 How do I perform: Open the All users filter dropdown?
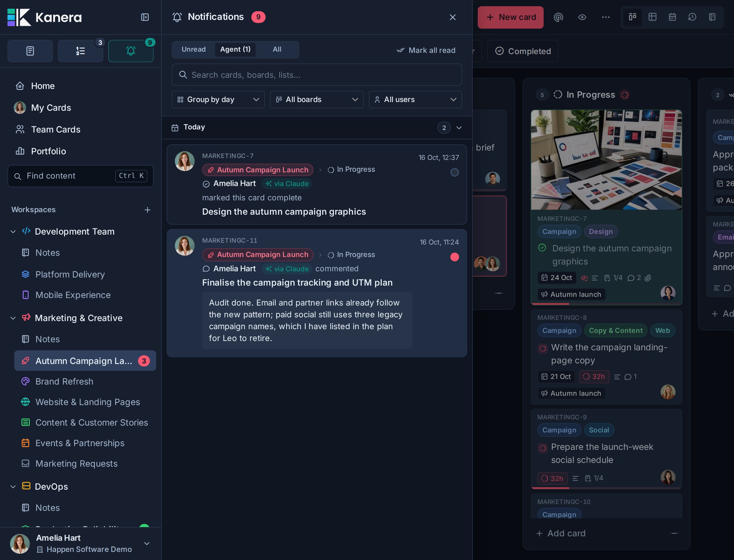415,99
